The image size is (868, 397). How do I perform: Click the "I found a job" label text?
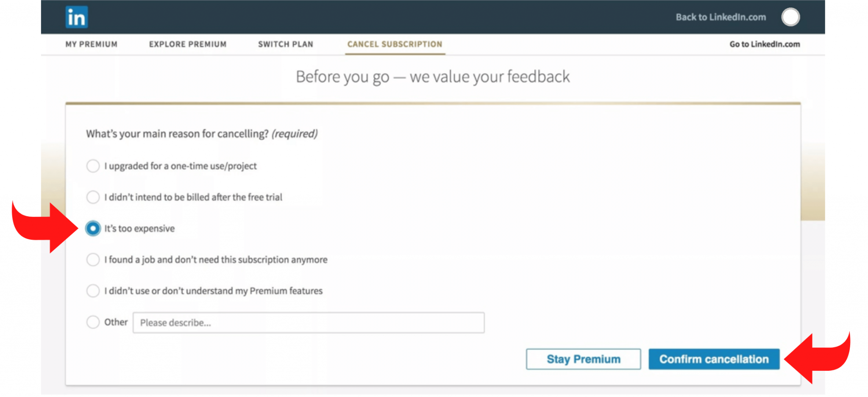pyautogui.click(x=216, y=260)
